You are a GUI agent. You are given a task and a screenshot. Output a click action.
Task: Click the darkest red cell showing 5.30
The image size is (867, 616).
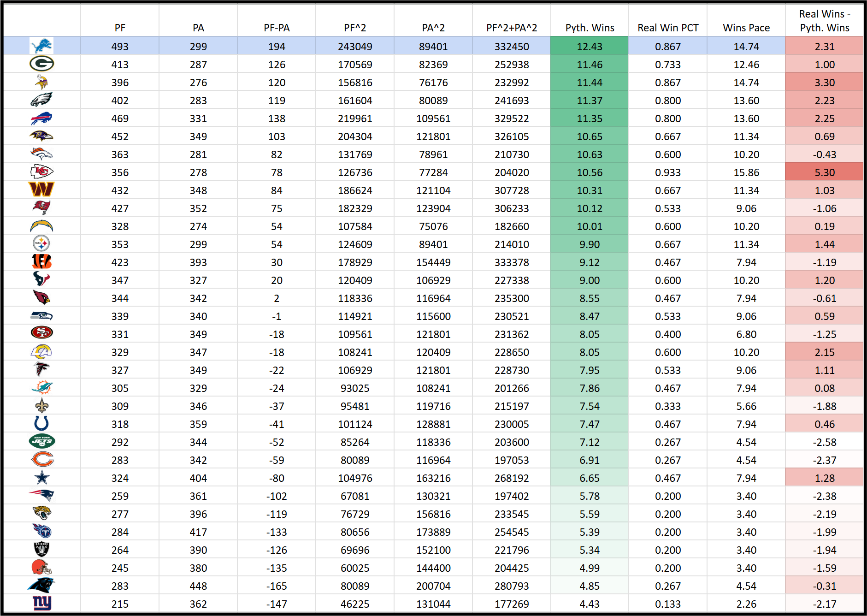click(824, 172)
